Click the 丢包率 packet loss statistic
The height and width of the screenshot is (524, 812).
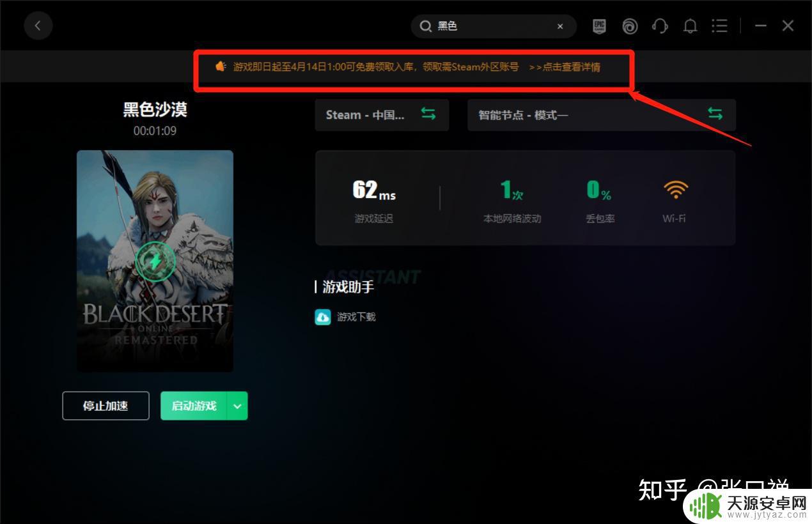(x=600, y=201)
